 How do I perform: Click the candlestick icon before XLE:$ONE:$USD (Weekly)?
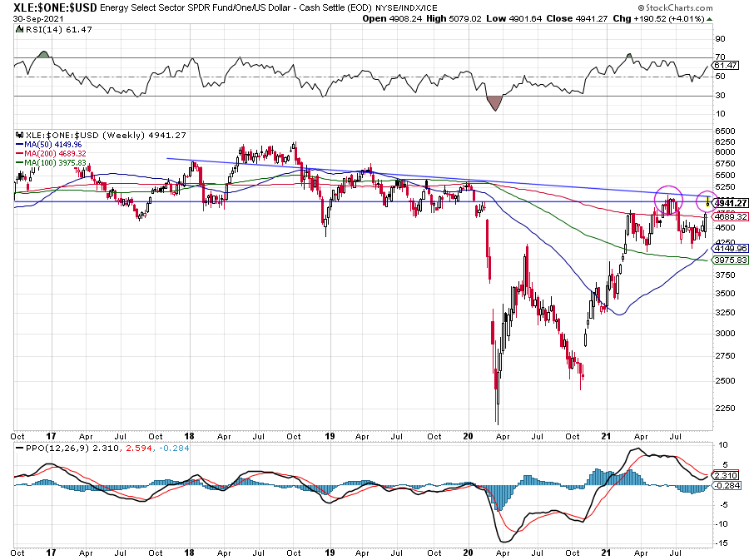point(20,135)
